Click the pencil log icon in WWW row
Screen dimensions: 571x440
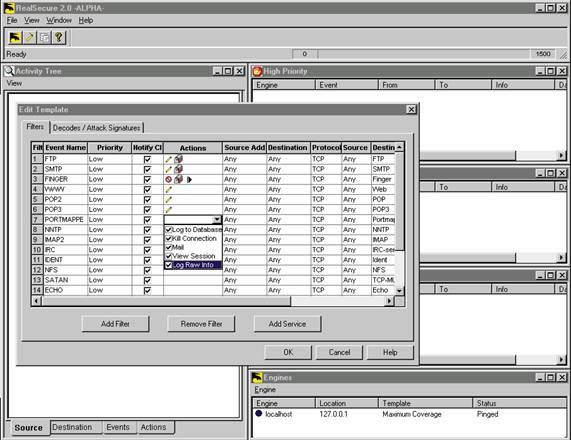(168, 190)
